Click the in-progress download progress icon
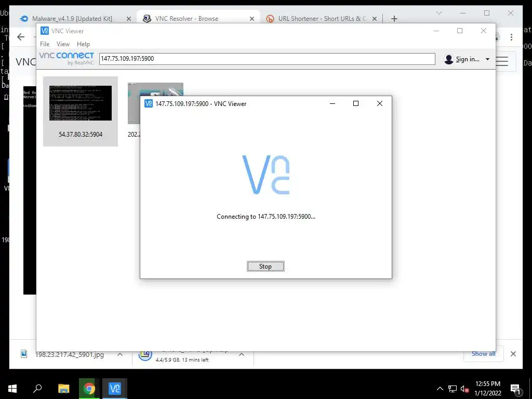The height and width of the screenshot is (399, 532). tap(145, 355)
